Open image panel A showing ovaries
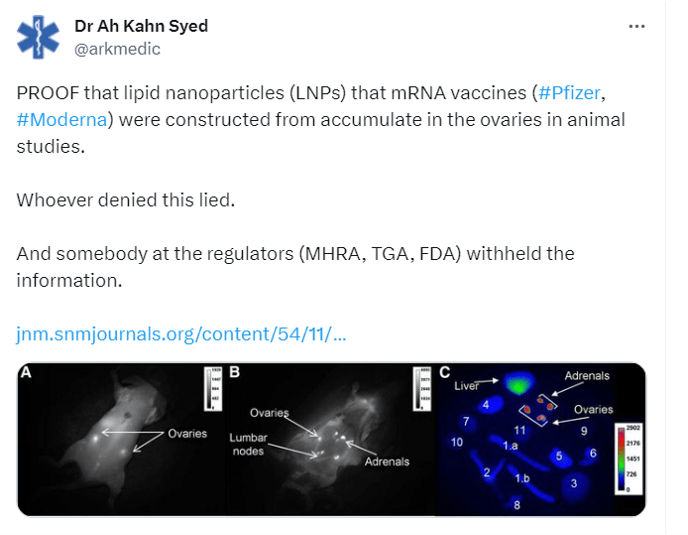This screenshot has width=688, height=535. click(x=120, y=438)
